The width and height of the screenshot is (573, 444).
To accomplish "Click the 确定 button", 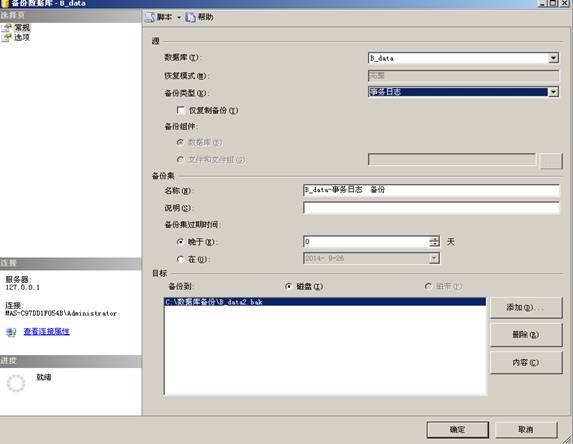I will click(457, 429).
